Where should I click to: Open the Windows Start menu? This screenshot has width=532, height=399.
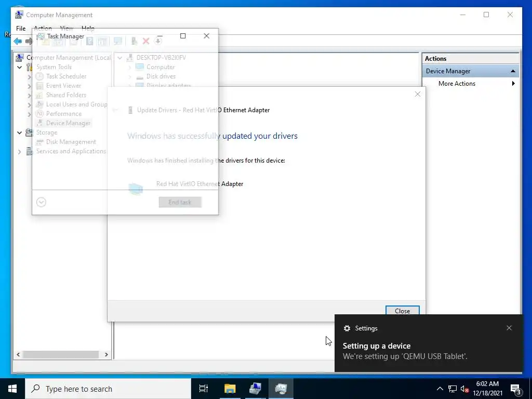[x=12, y=389]
